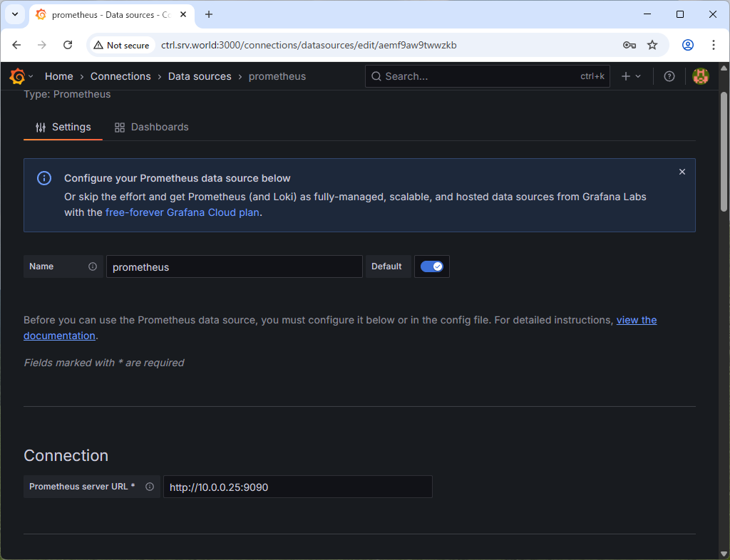
Task: Click the browser address bar URL
Action: pos(309,45)
